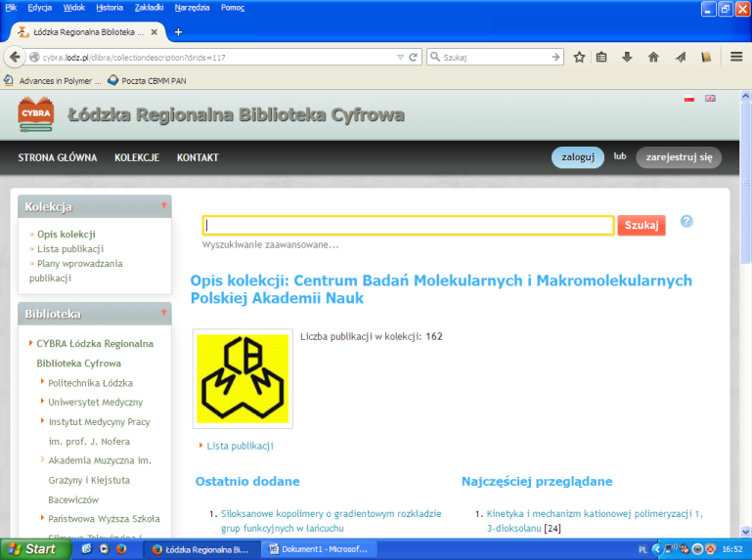Click the blue help question mark icon
The height and width of the screenshot is (560, 752).
pyautogui.click(x=686, y=221)
